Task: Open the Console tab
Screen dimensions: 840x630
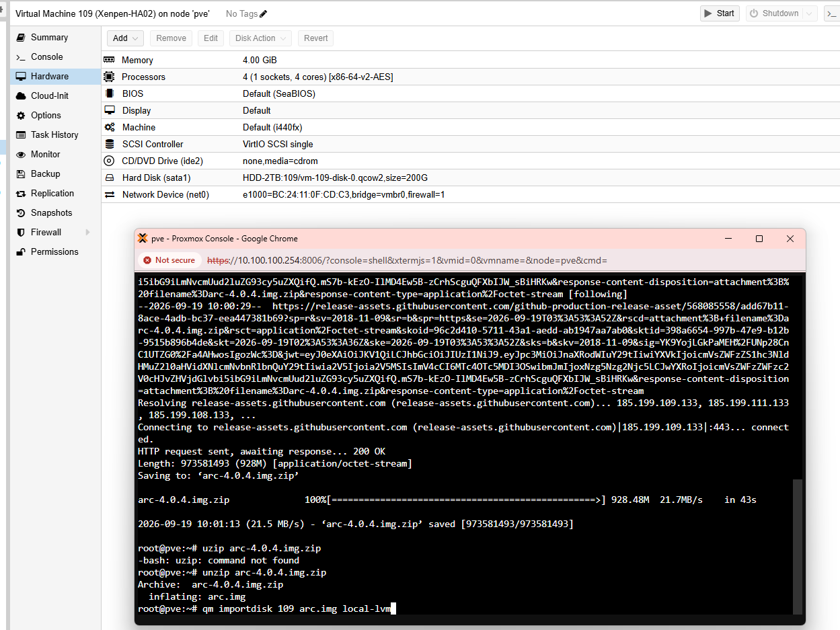Action: click(55, 57)
